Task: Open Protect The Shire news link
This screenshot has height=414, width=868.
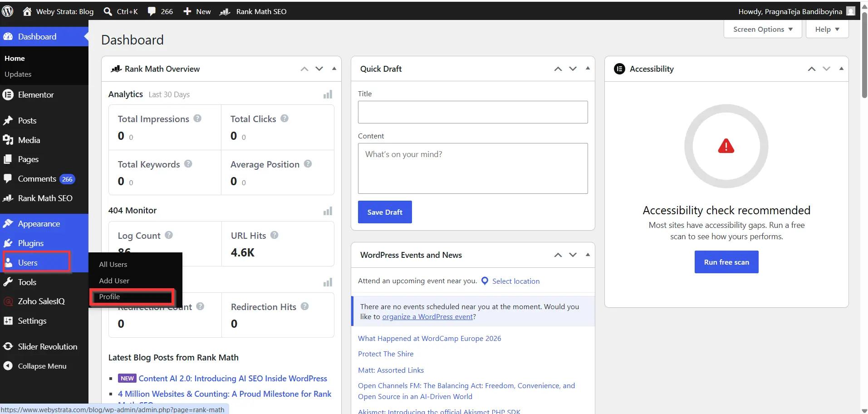Action: (386, 354)
